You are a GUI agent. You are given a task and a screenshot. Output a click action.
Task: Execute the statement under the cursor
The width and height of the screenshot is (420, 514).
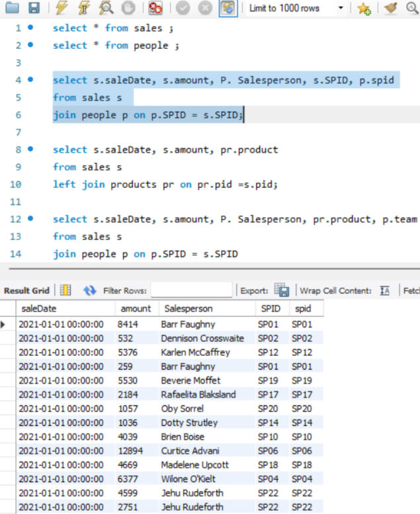[x=84, y=9]
